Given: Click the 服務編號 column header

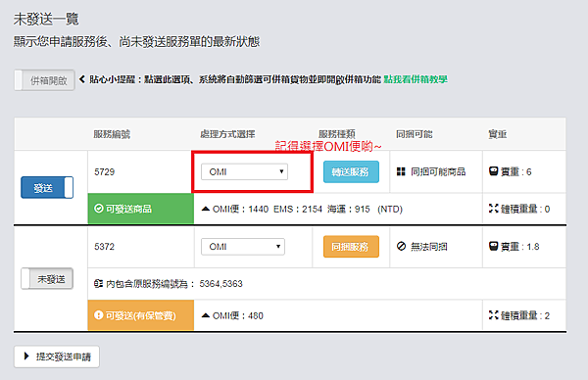Looking at the screenshot, I should click(112, 134).
